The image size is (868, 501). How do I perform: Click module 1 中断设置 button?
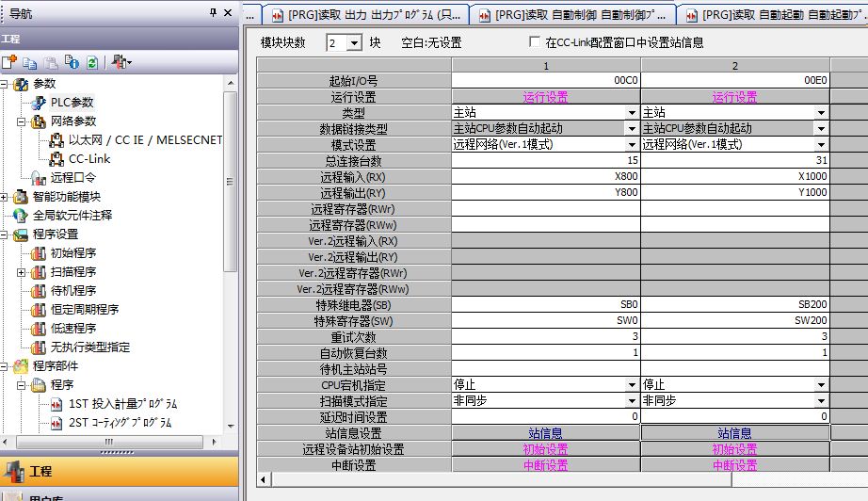pos(545,465)
